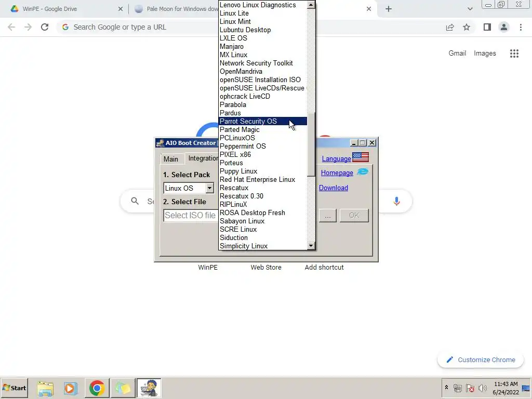
Task: Click Chrome back navigation arrow
Action: [x=11, y=27]
